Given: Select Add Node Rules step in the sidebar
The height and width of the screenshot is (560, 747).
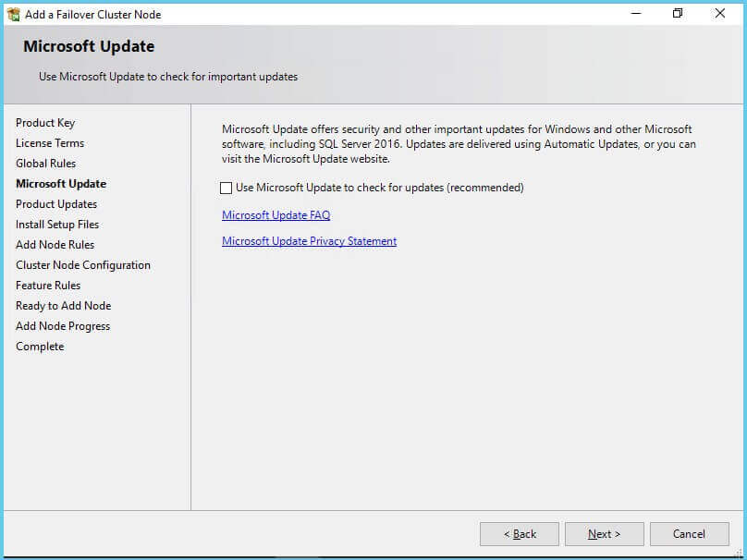Looking at the screenshot, I should coord(55,245).
